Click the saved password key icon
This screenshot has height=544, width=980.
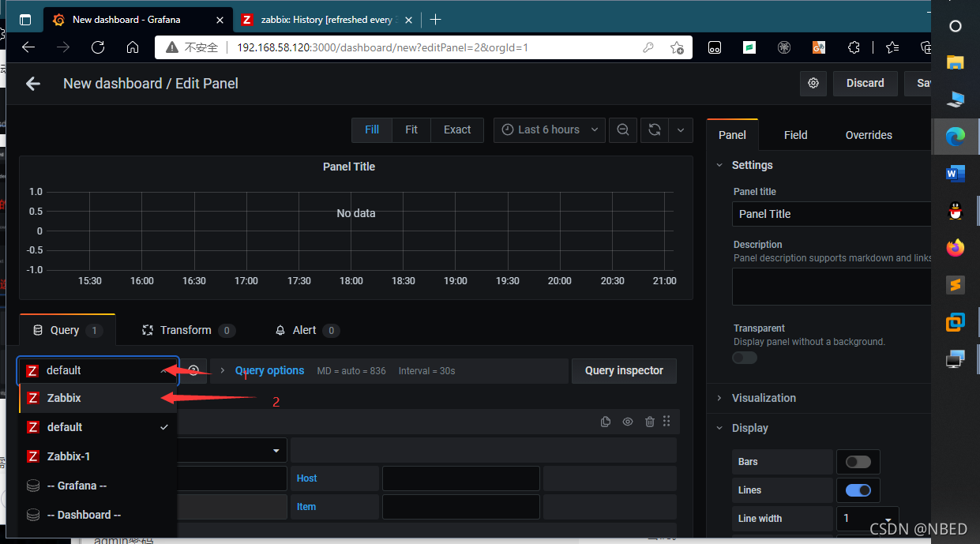[648, 47]
